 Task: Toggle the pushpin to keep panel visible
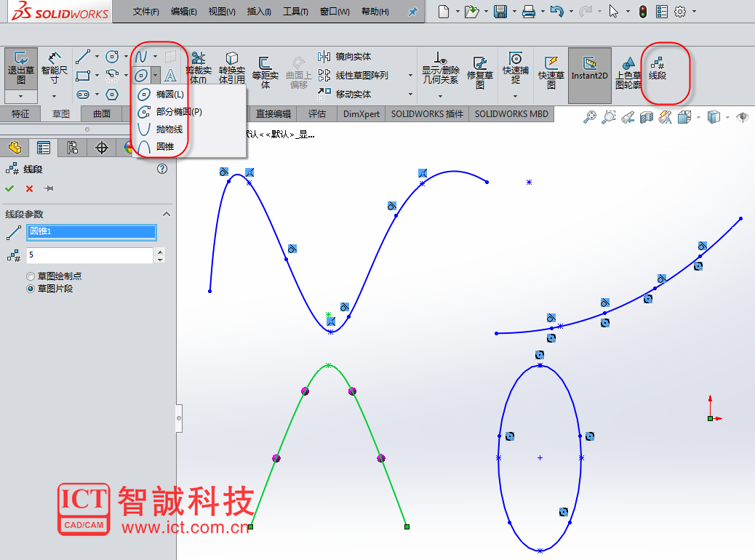pos(48,188)
